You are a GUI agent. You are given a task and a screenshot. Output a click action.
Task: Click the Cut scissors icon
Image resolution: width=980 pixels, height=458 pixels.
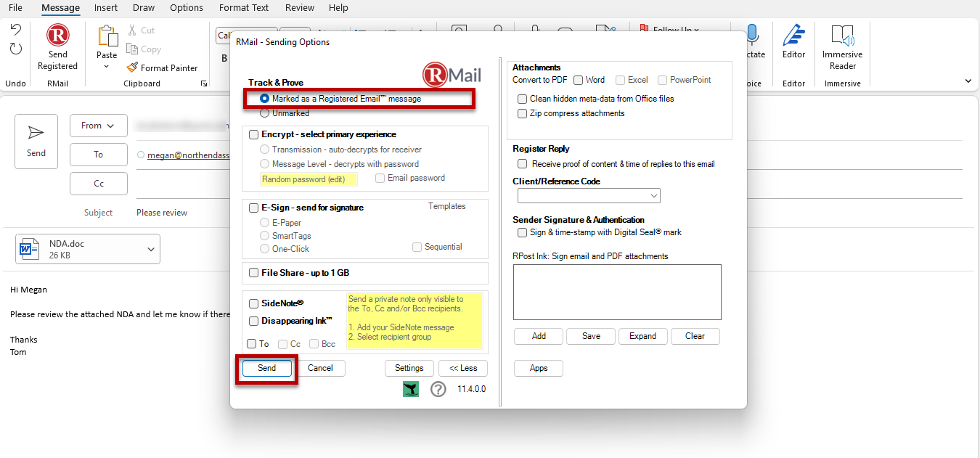132,30
